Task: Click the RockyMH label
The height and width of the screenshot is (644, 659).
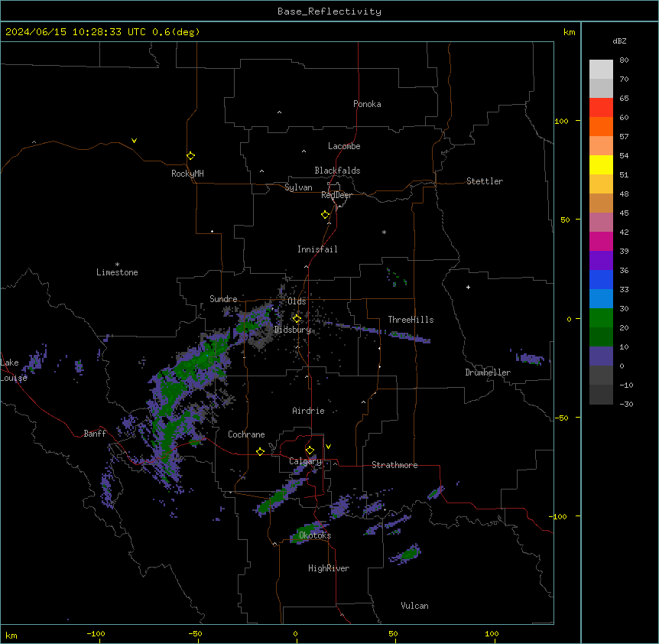Action: click(187, 174)
